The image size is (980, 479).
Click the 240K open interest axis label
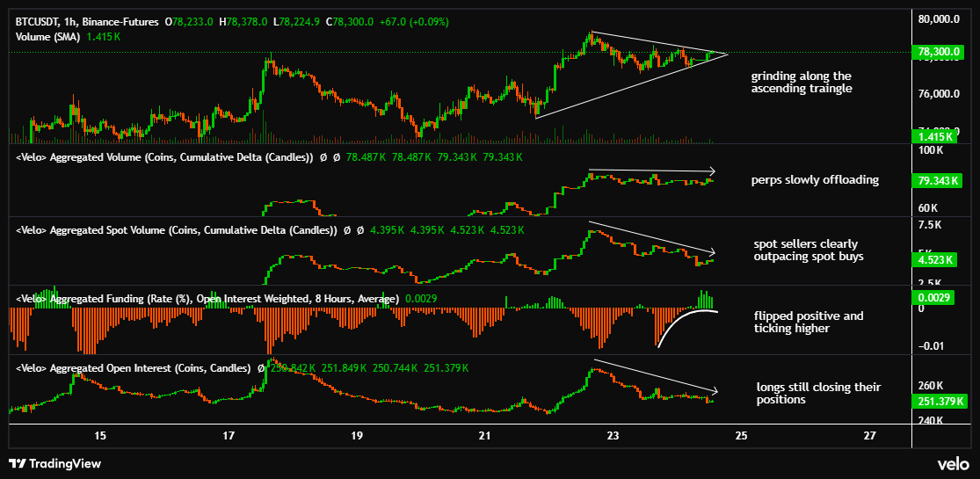coord(930,420)
